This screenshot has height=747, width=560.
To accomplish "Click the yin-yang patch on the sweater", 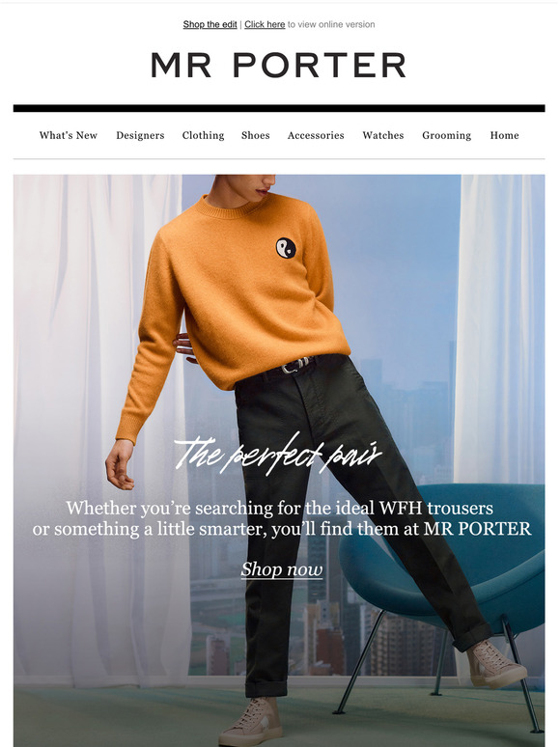I will coord(286,248).
